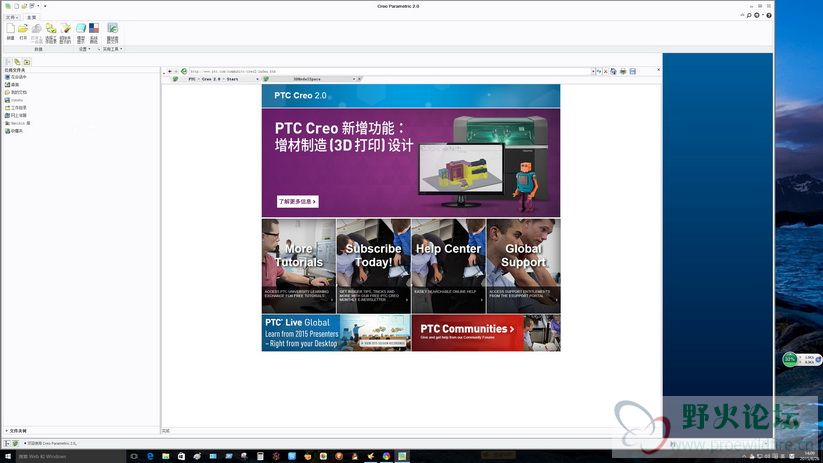Select 我的文档 in the common folders list
Screen dimensions: 823x463
[x=16, y=92]
